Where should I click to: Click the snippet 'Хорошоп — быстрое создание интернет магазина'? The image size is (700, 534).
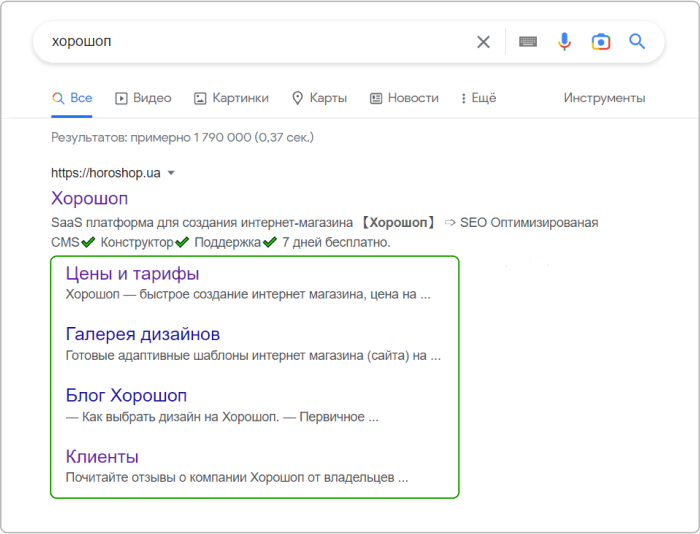pos(214,294)
